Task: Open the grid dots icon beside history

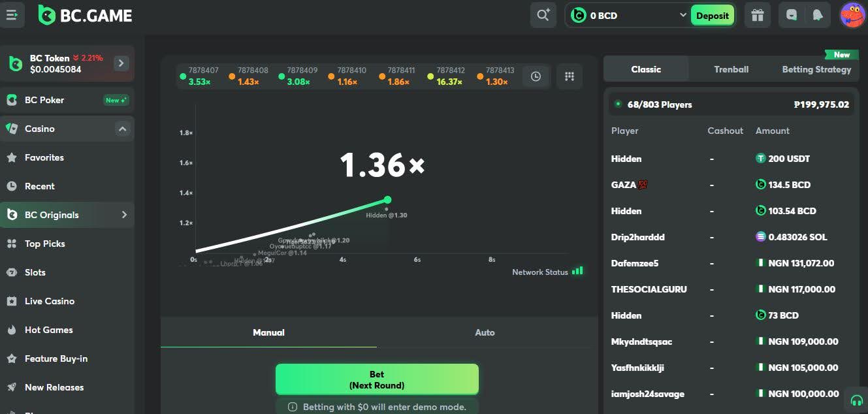Action: pyautogui.click(x=569, y=76)
